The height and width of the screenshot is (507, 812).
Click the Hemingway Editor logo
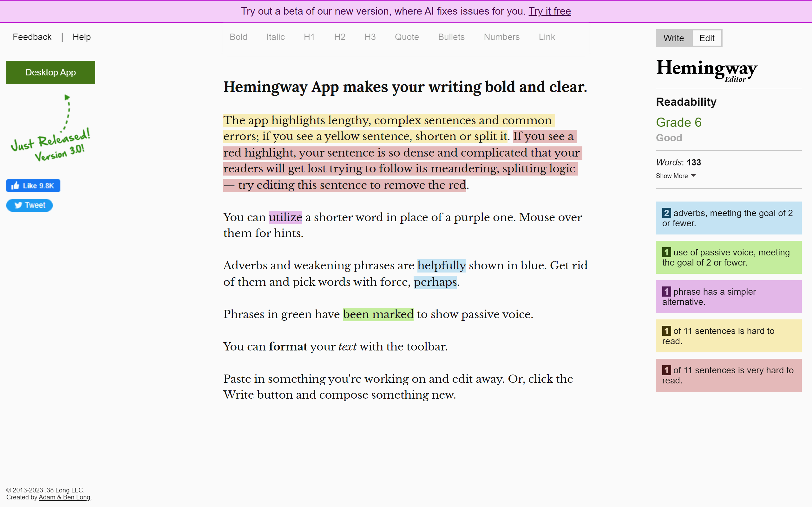coord(707,70)
